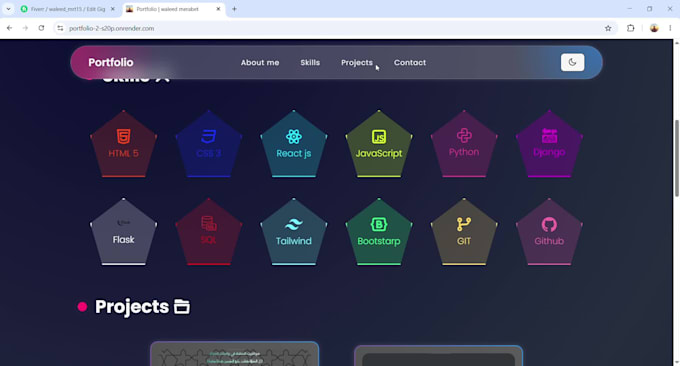Open the Chrome profile avatar
This screenshot has width=680, height=366.
654,28
